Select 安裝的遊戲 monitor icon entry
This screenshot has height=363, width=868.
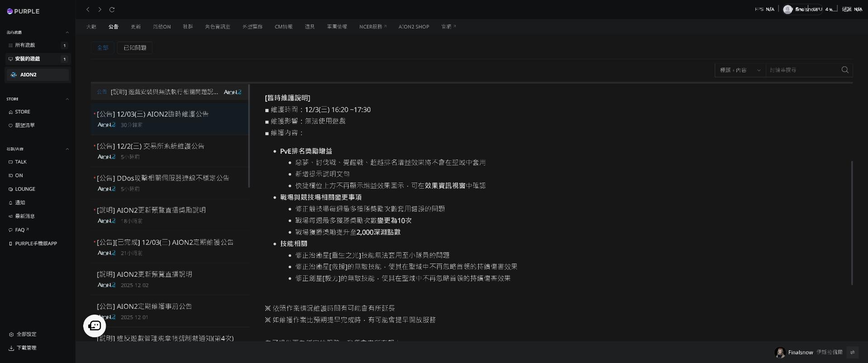tap(38, 59)
